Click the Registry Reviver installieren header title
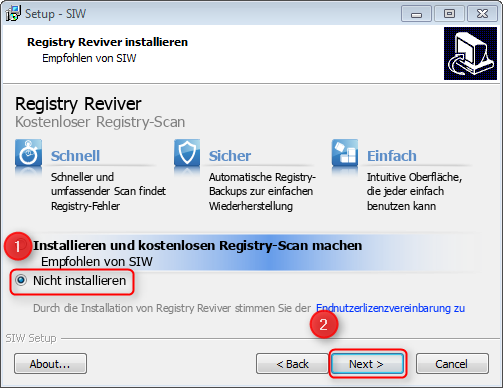 107,42
